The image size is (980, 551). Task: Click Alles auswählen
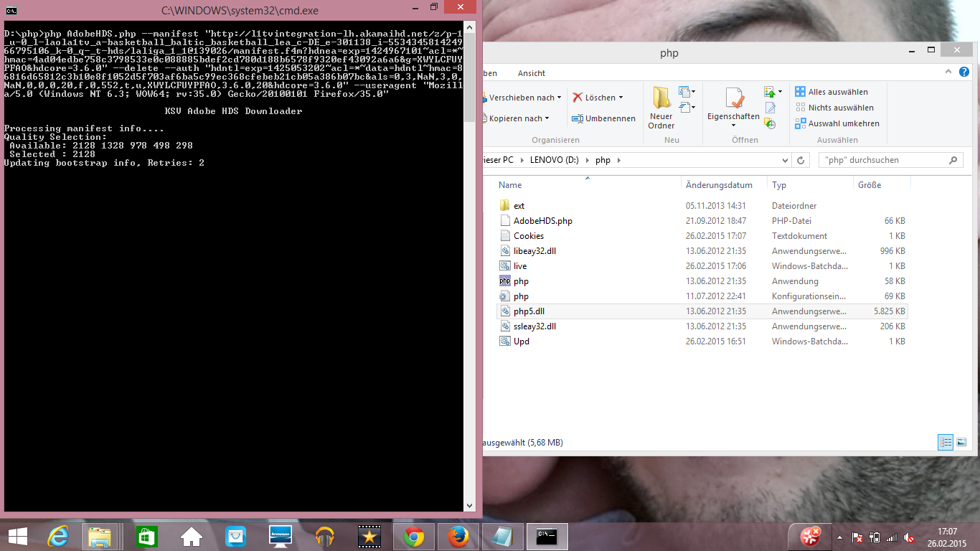pos(831,92)
